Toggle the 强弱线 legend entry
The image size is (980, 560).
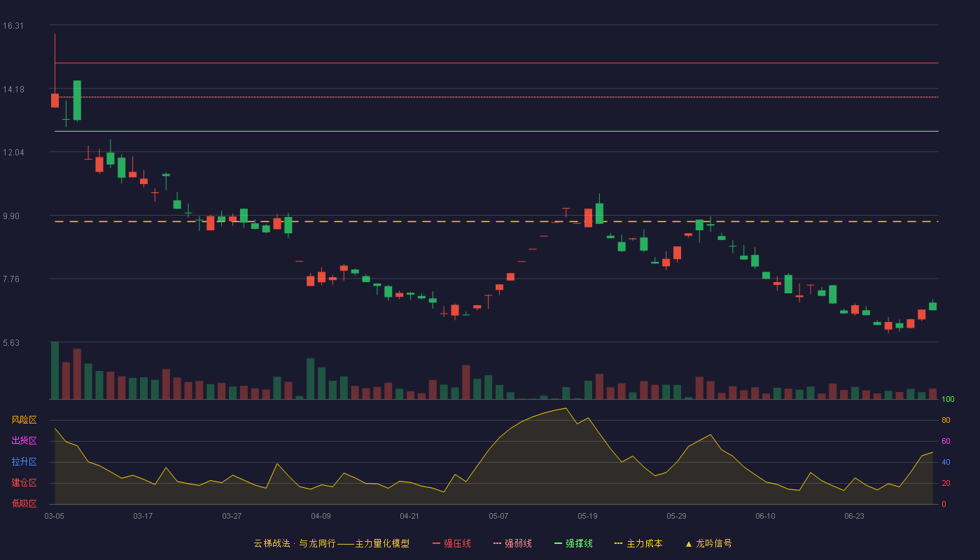(512, 543)
